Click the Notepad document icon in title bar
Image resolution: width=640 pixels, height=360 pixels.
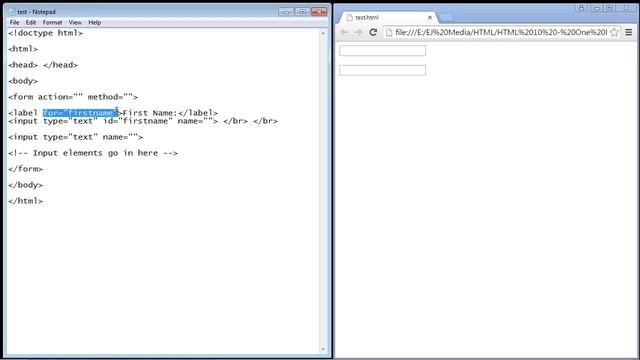(x=12, y=12)
